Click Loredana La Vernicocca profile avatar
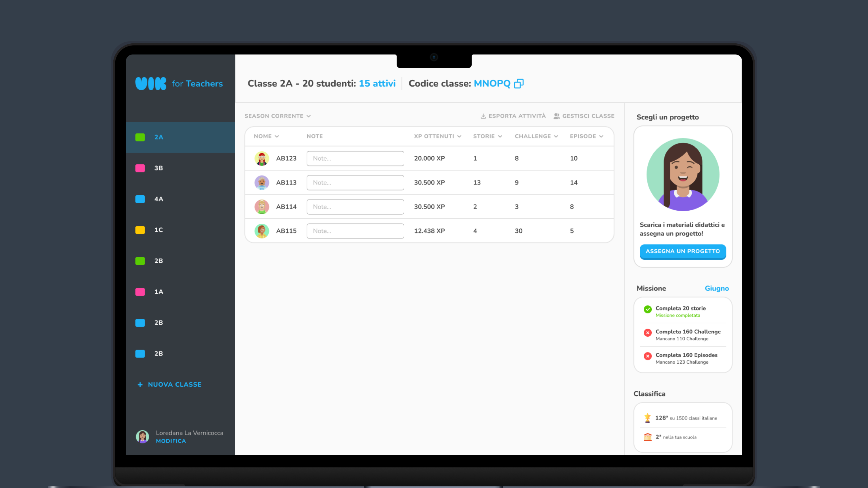868x488 pixels. [x=142, y=437]
